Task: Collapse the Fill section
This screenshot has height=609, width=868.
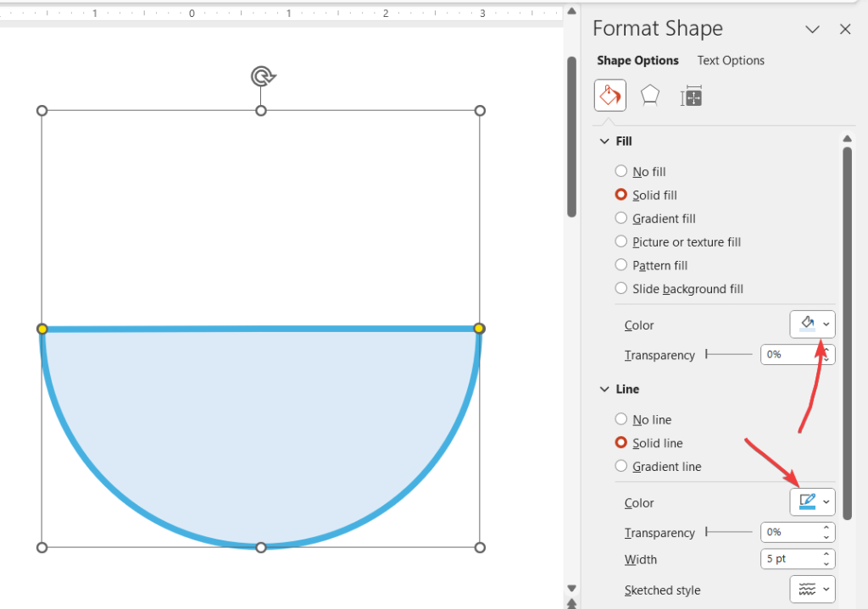Action: 604,141
